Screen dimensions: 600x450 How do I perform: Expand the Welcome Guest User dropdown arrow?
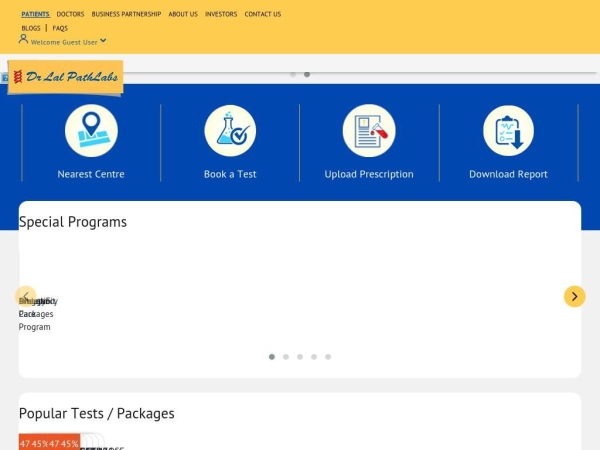tap(103, 41)
